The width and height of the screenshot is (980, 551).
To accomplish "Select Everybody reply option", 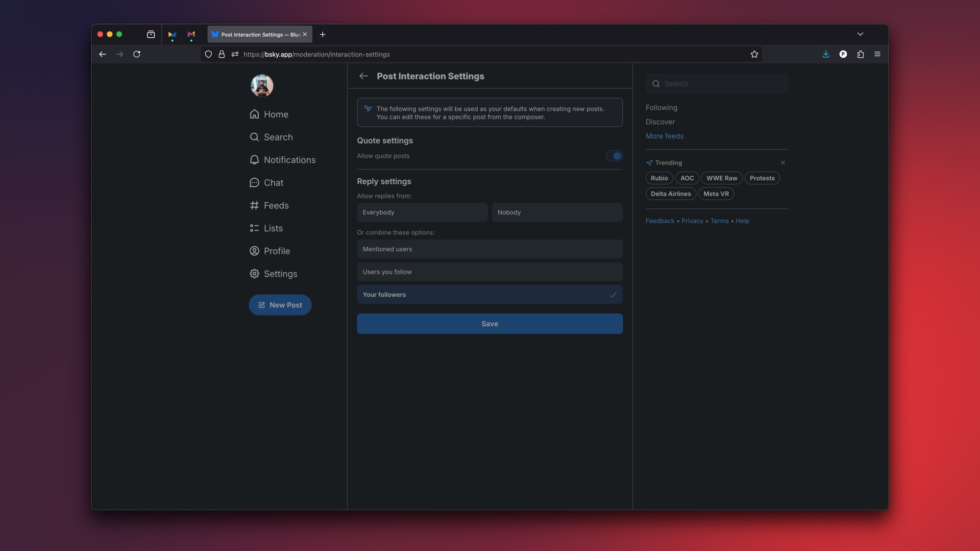I will coord(422,212).
